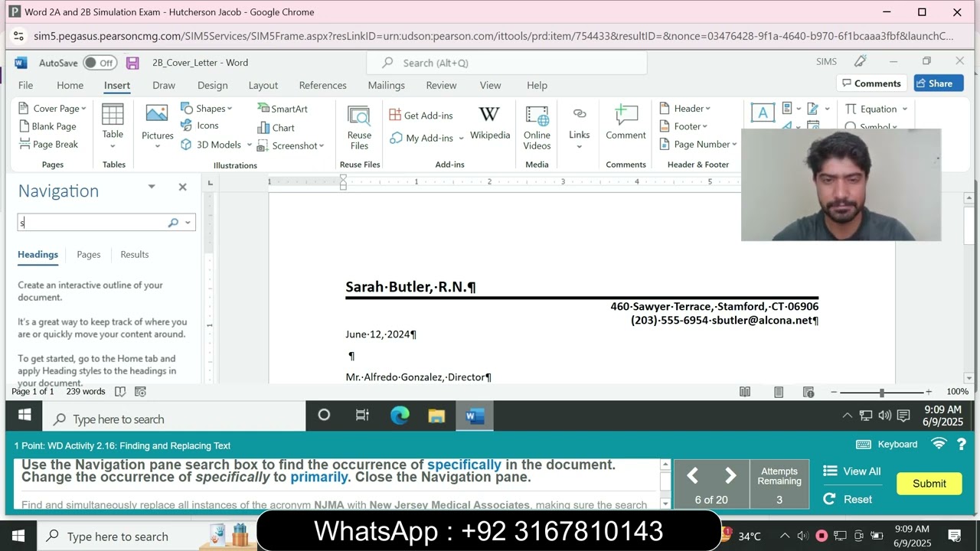Expand Navigation search options dropdown

click(188, 223)
